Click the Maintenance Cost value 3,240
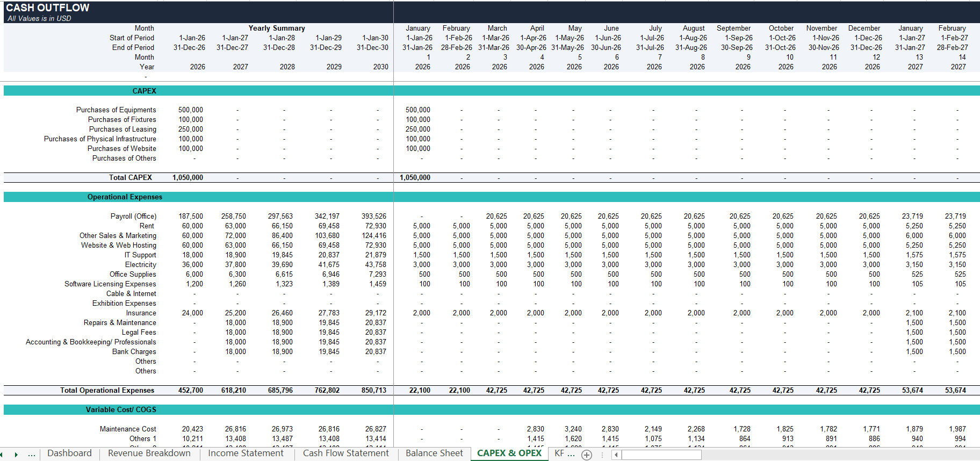This screenshot has height=461, width=980. [573, 429]
